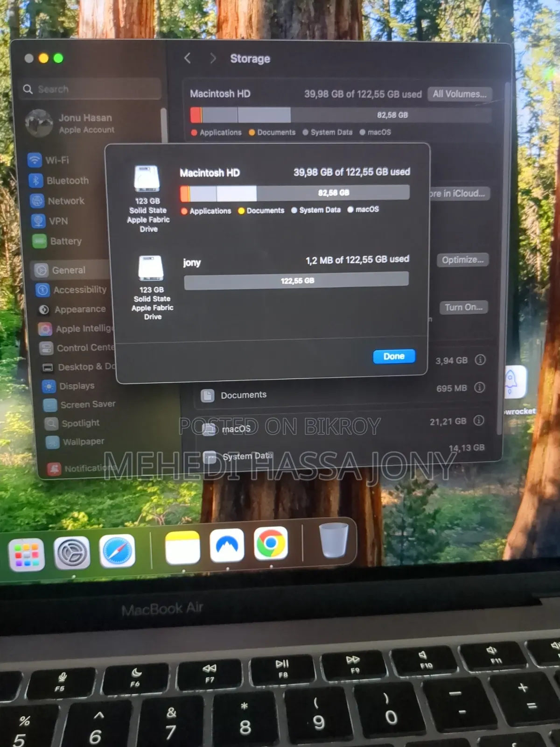Click the jony volume usage bar

coord(296,281)
